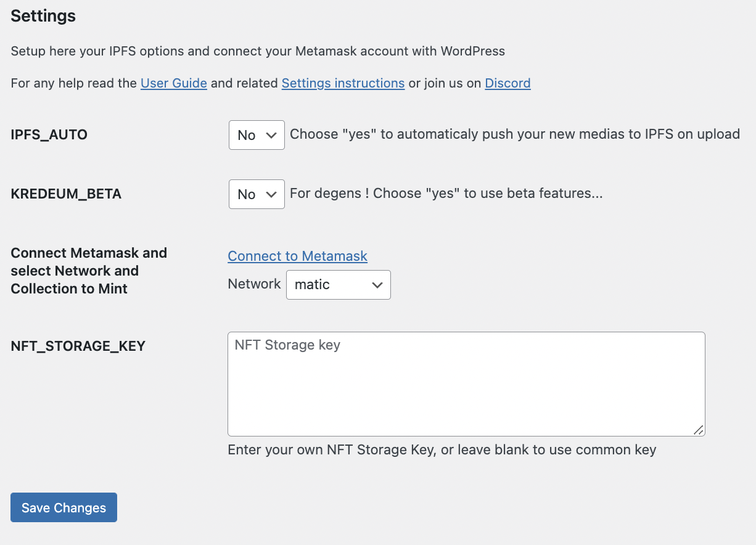Screen dimensions: 756x545
Task: Click the KREDEUM_BETA setting label
Action: point(66,194)
